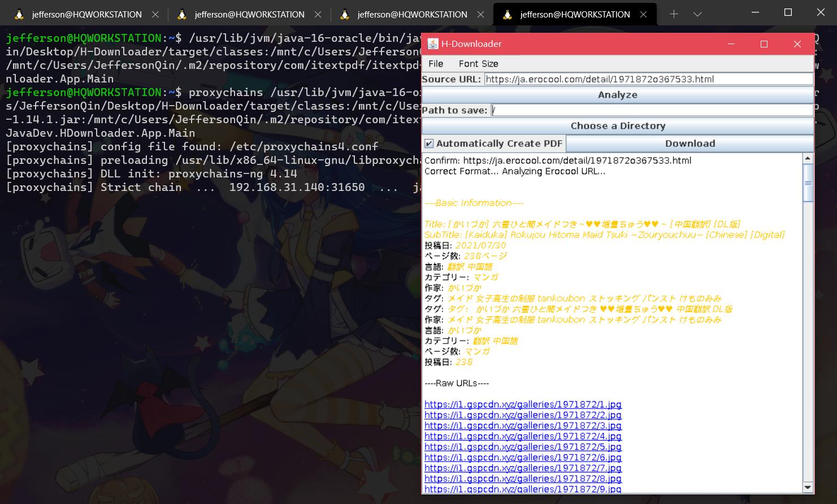Close the first terminal tab
837x504 pixels.
pos(155,15)
